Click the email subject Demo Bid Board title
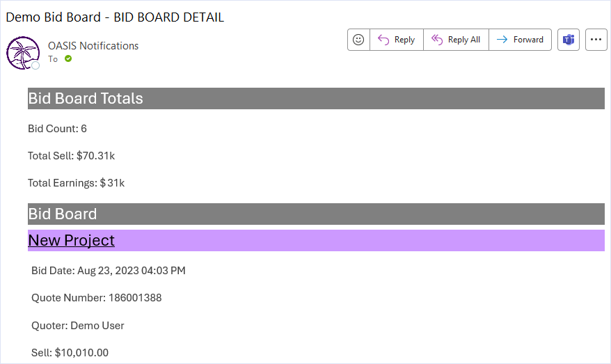Image resolution: width=611 pixels, height=364 pixels. (x=115, y=17)
